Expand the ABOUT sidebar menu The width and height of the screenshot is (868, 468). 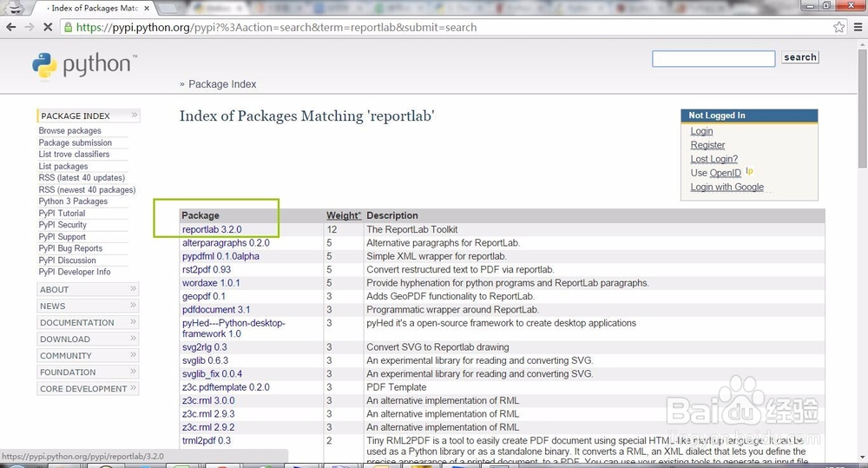tap(88, 289)
